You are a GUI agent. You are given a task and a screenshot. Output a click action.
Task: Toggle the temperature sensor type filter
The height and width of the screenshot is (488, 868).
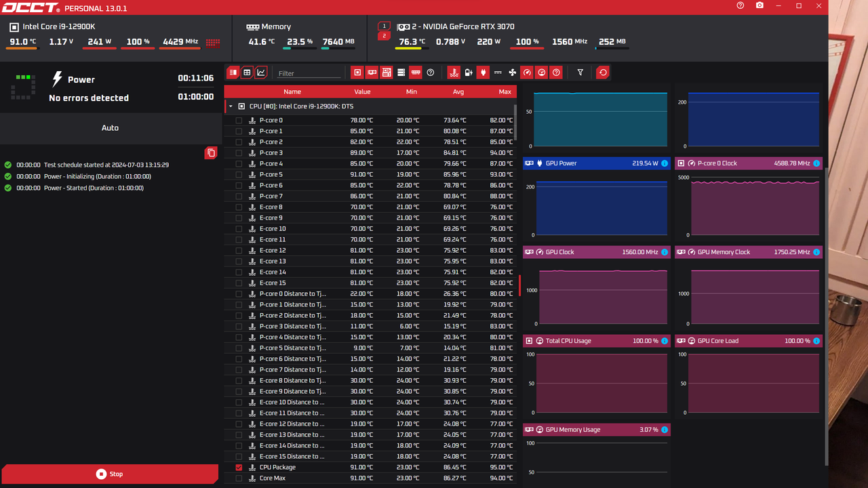454,73
